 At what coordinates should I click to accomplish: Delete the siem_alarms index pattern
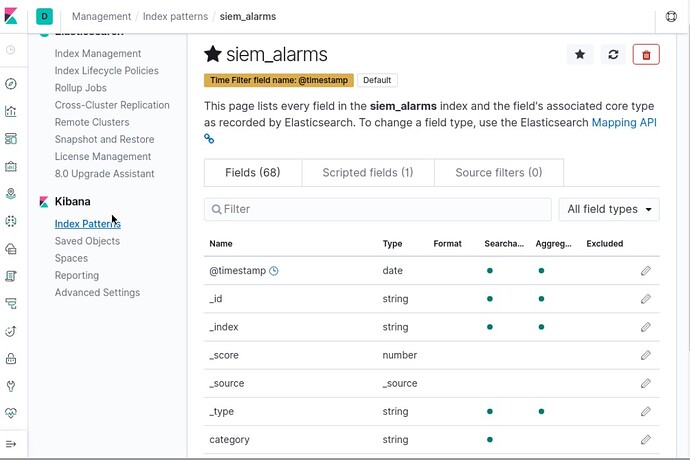pyautogui.click(x=646, y=55)
